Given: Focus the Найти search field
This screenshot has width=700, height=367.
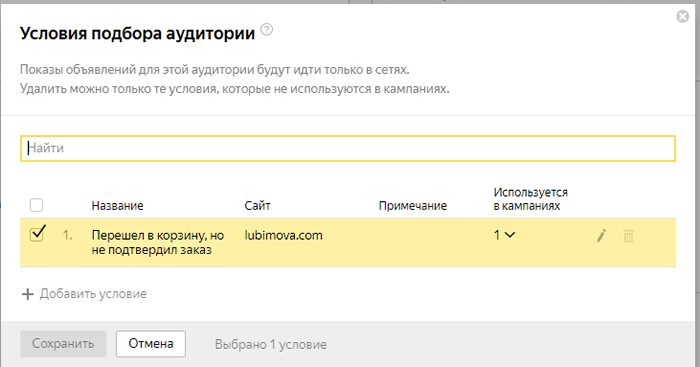Looking at the screenshot, I should (x=348, y=148).
